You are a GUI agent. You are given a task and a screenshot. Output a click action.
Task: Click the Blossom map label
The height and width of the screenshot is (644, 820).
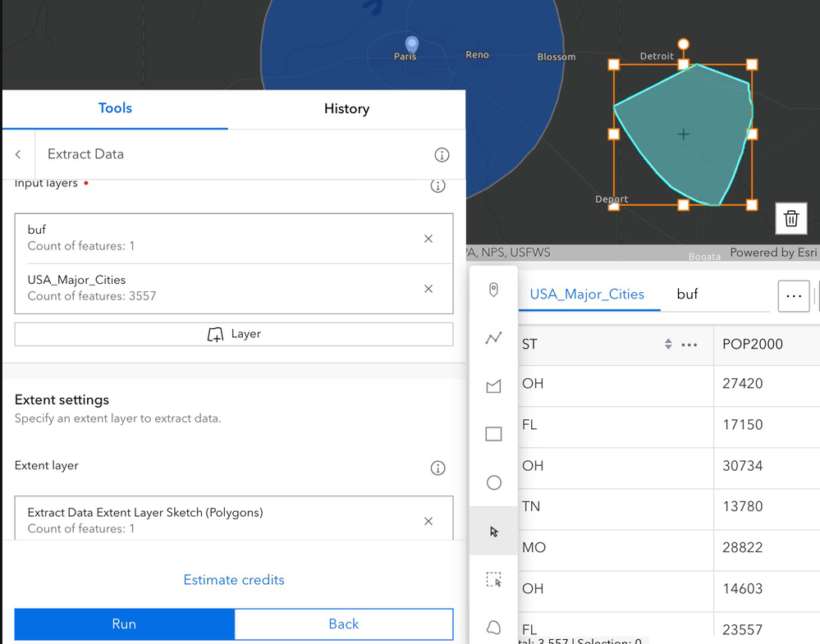coord(557,57)
